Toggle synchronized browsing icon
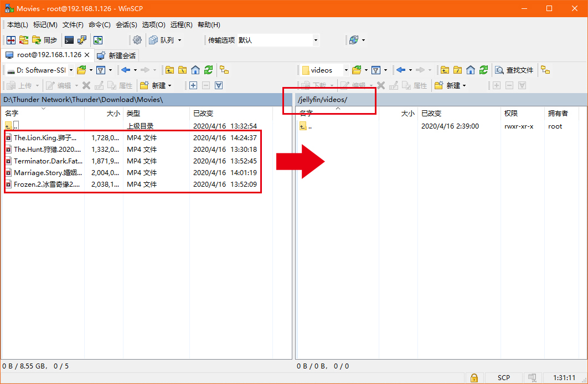This screenshot has height=384, width=588. (98, 40)
